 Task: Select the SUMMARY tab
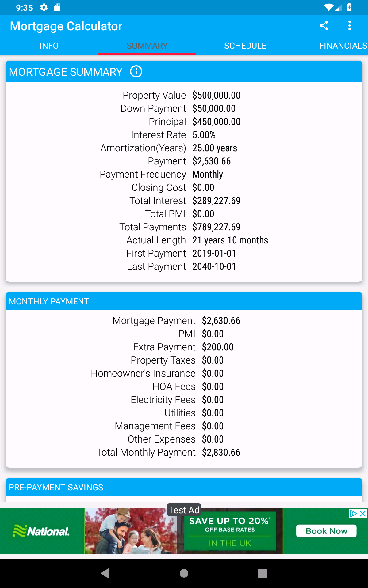pos(147,46)
